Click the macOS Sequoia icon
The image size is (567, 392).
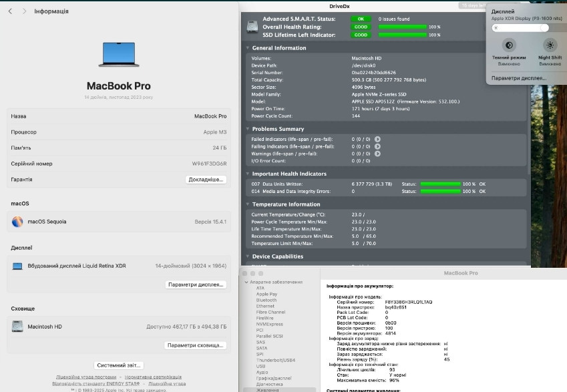(17, 222)
